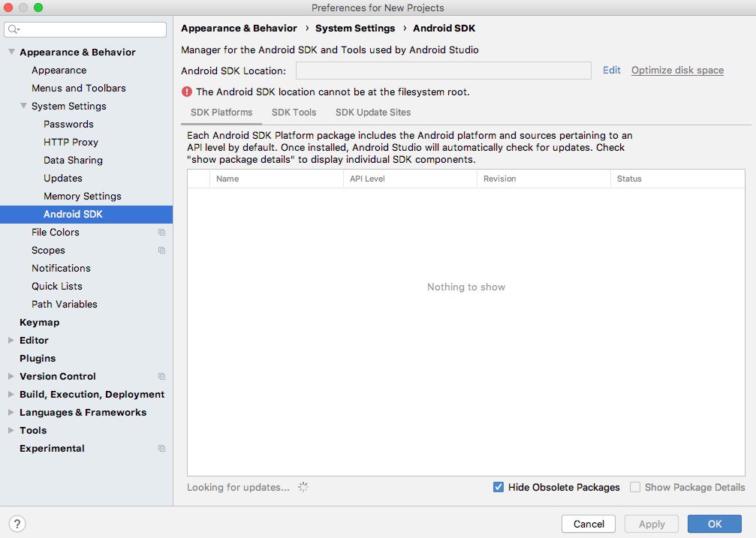The height and width of the screenshot is (538, 756).
Task: Click the project-level icon next to Experimental
Action: pos(161,449)
